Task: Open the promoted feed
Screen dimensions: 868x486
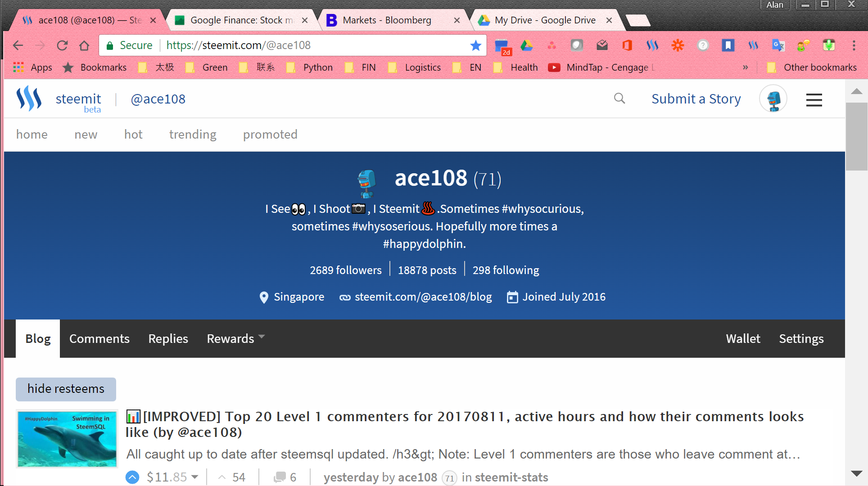Action: 270,135
